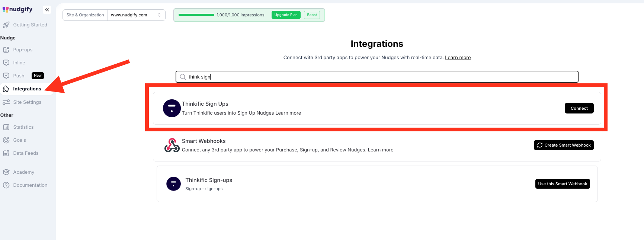Click Use this Smart Webhook button
This screenshot has height=240, width=644.
[x=563, y=184]
